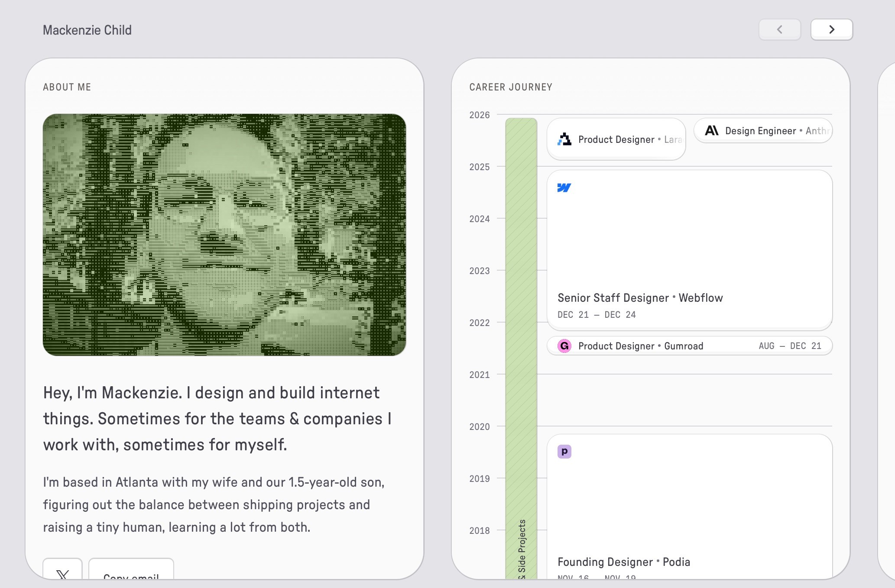
Task: Click the Anthropic logo icon
Action: 711,130
